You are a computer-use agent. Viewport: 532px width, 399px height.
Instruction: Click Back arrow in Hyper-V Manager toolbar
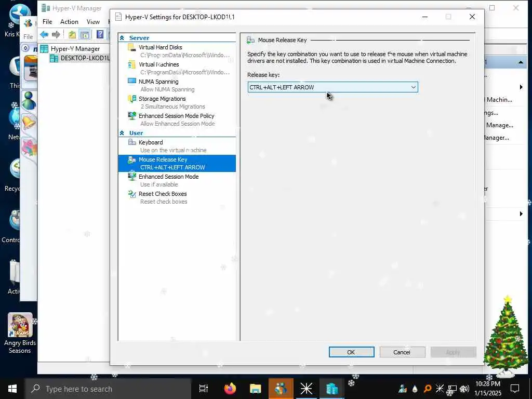pos(44,34)
